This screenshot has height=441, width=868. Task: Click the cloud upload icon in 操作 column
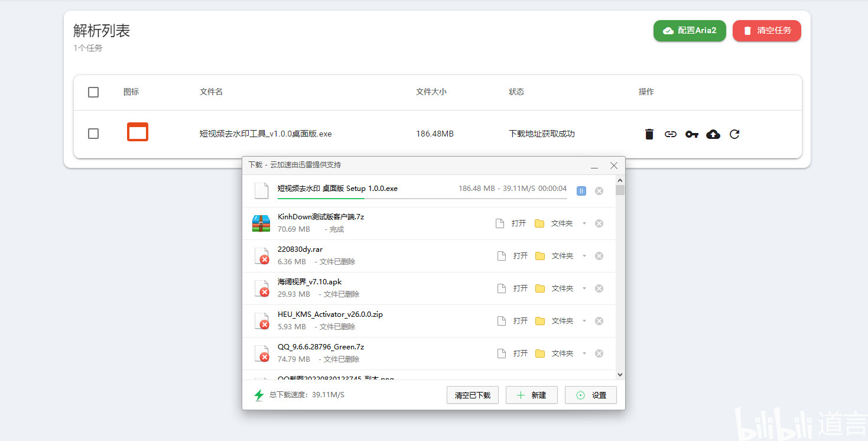[713, 134]
